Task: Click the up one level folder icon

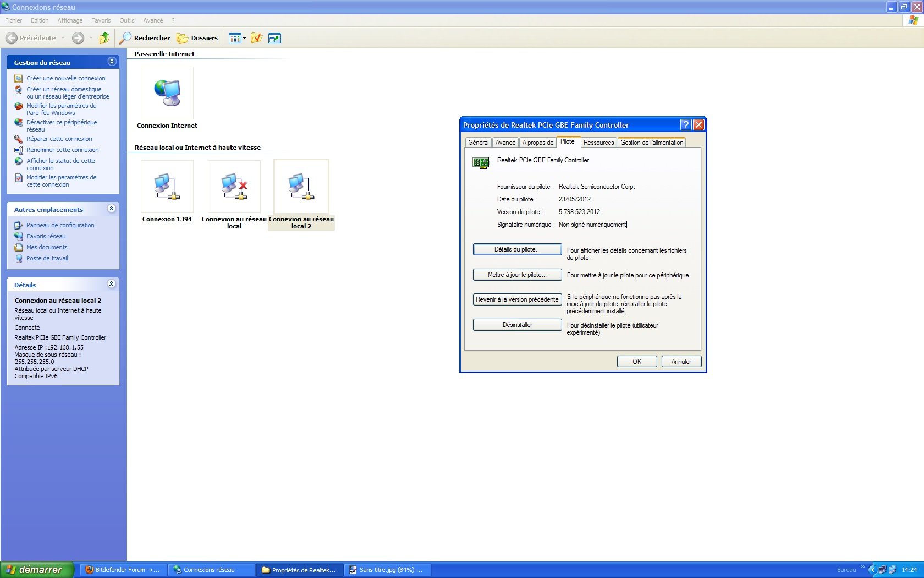Action: tap(105, 38)
